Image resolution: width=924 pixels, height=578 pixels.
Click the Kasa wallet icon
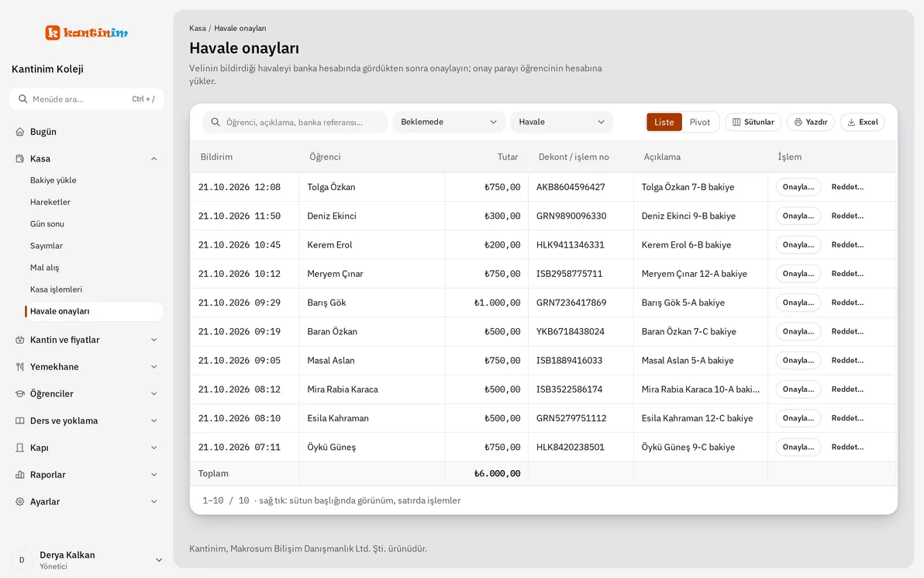pyautogui.click(x=20, y=158)
